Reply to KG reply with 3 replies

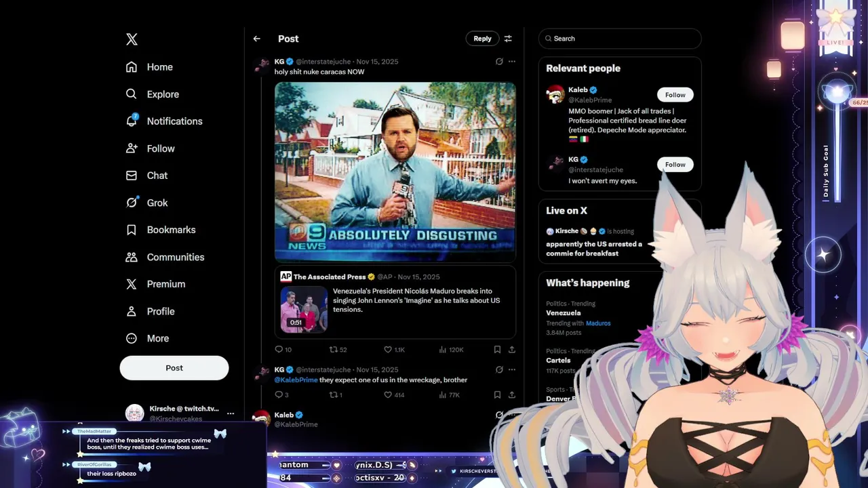(281, 395)
